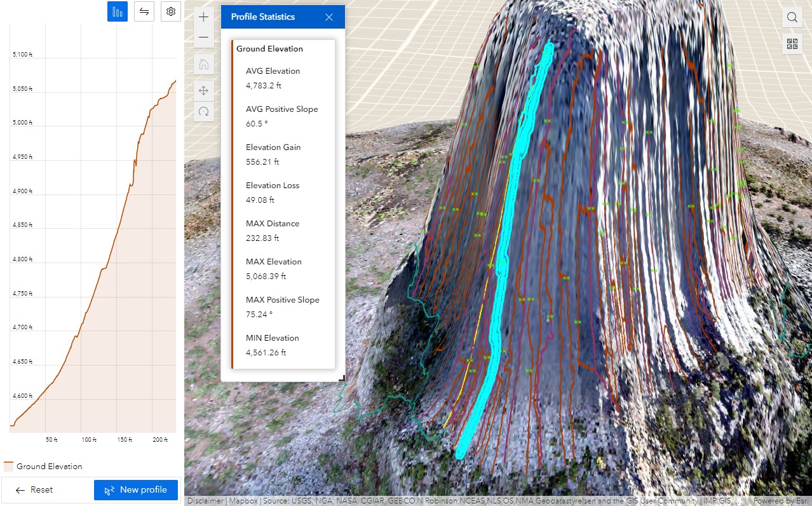Viewport: 812px width, 506px height.
Task: Click the Powered by Esri link
Action: (783, 500)
